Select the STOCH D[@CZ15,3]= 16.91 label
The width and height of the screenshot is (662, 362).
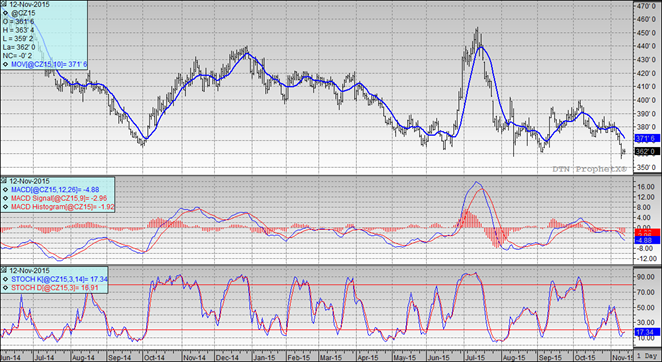pyautogui.click(x=55, y=288)
